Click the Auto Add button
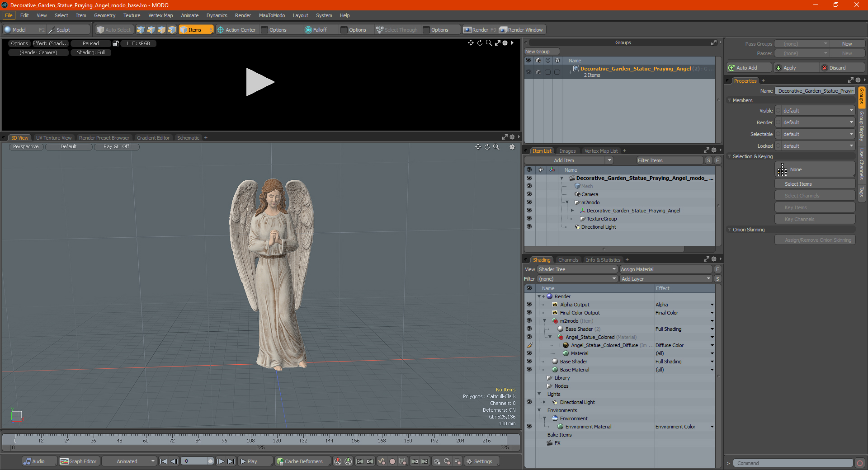The width and height of the screenshot is (868, 470). [749, 68]
